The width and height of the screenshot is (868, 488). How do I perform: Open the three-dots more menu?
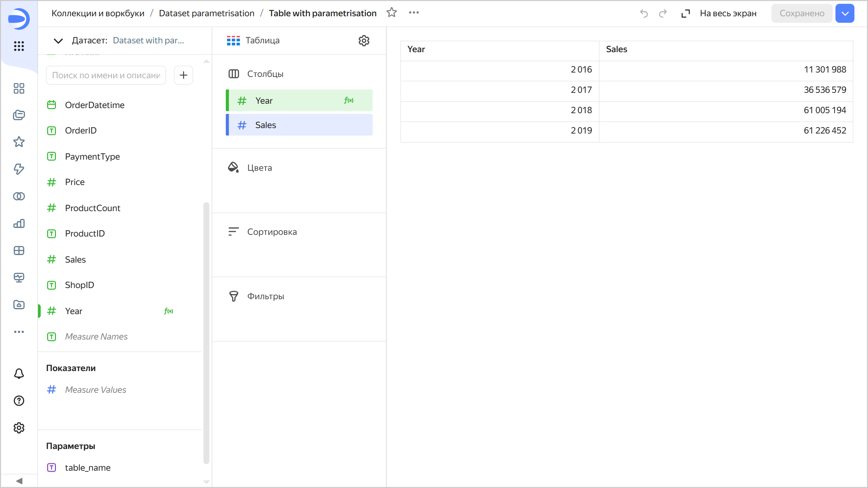click(x=414, y=13)
